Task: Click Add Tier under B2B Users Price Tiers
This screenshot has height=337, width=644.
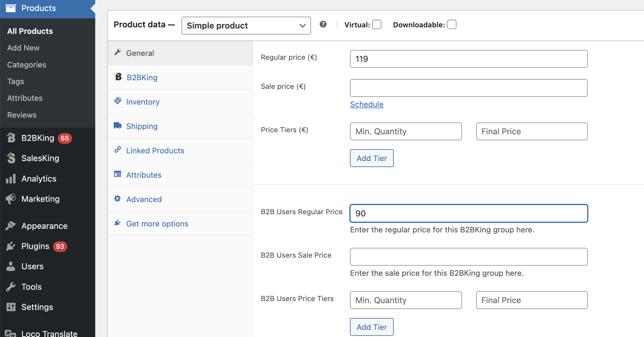Action: pos(372,327)
